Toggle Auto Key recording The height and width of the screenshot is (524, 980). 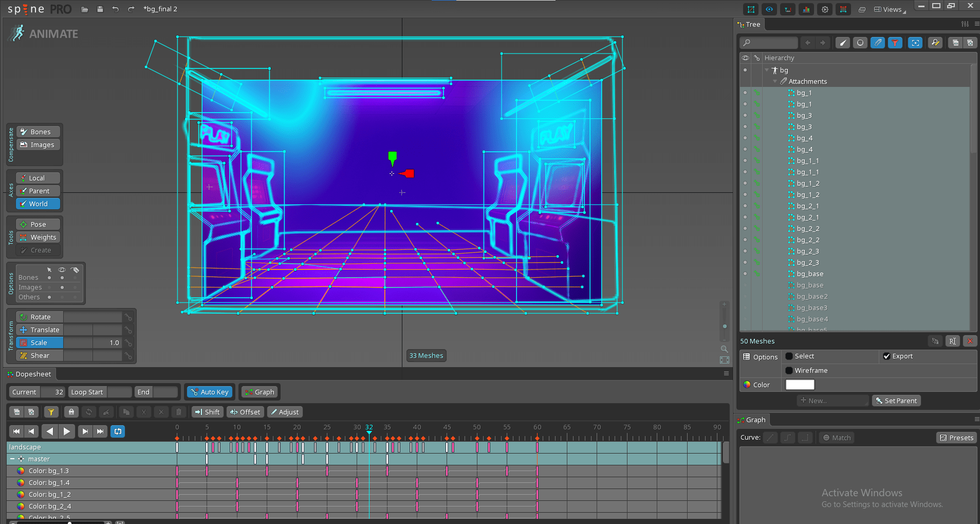coord(209,391)
